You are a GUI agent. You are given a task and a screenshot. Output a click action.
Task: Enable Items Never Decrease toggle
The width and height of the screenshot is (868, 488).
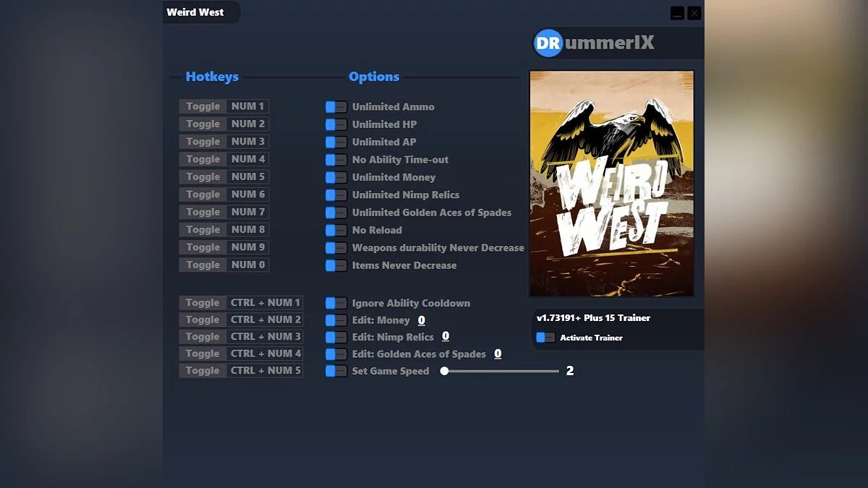pos(336,265)
